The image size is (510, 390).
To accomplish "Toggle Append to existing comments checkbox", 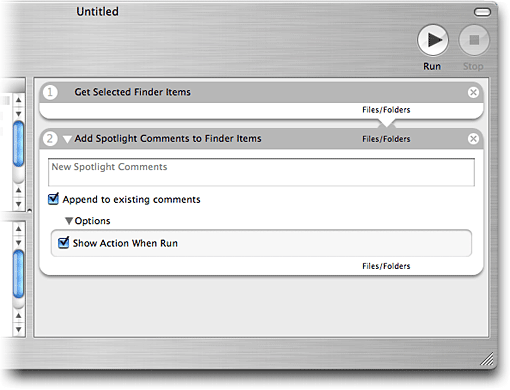I will [53, 199].
